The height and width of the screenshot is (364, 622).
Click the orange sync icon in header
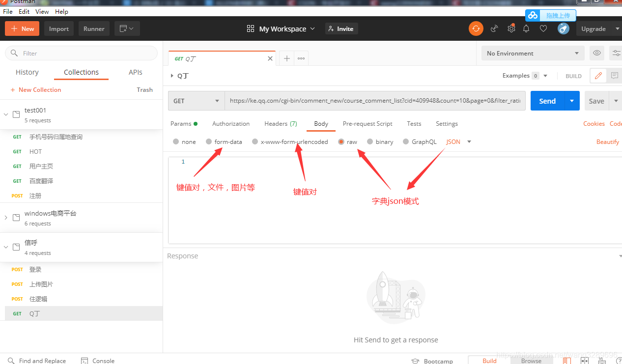[x=476, y=28]
